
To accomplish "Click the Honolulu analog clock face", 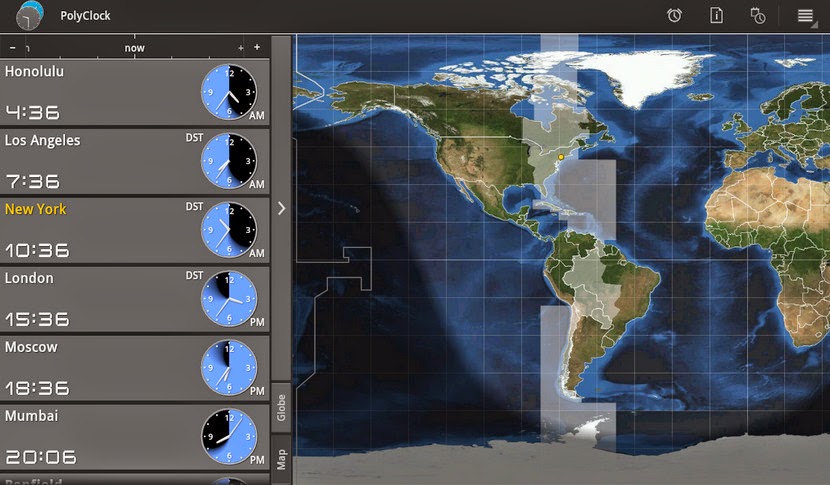I will click(x=229, y=92).
